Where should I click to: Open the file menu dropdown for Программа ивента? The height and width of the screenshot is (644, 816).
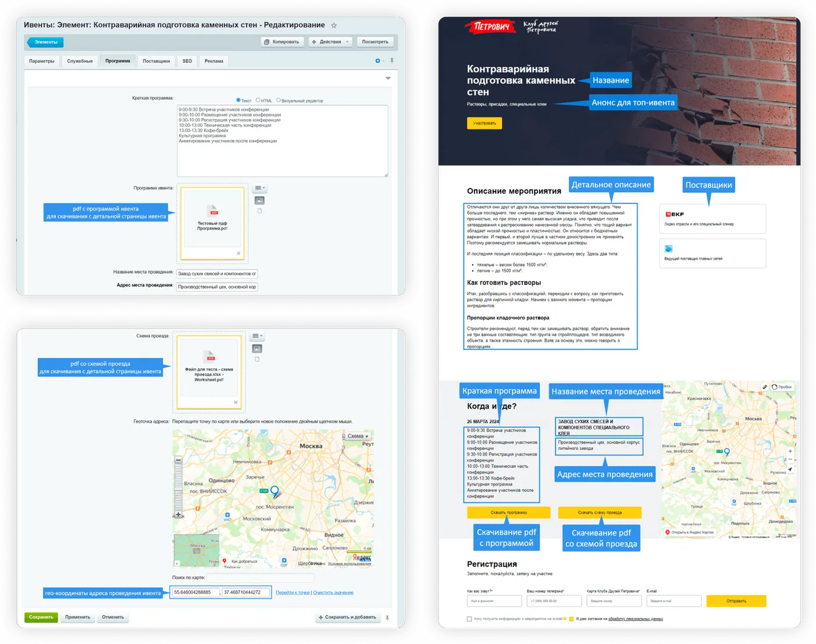[259, 188]
